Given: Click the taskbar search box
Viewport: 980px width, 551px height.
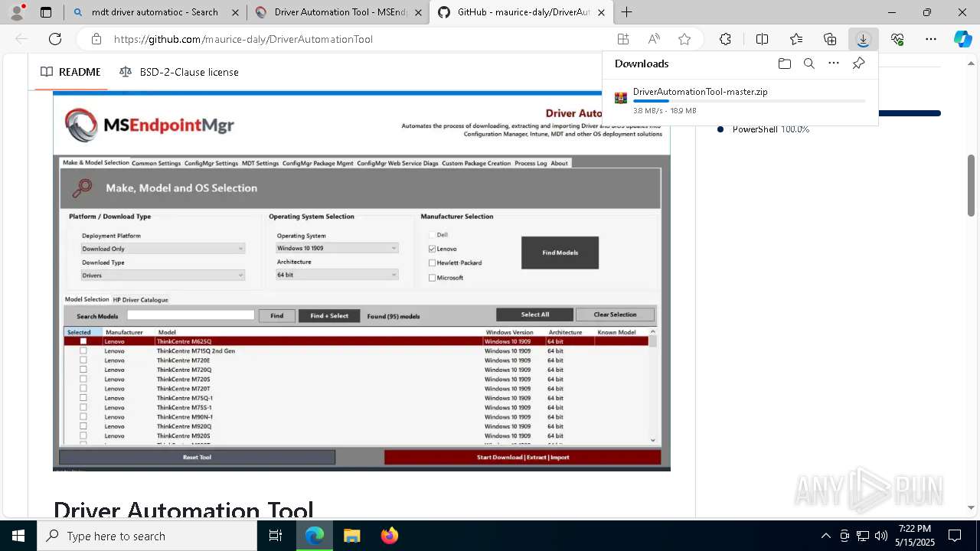Looking at the screenshot, I should tap(147, 536).
